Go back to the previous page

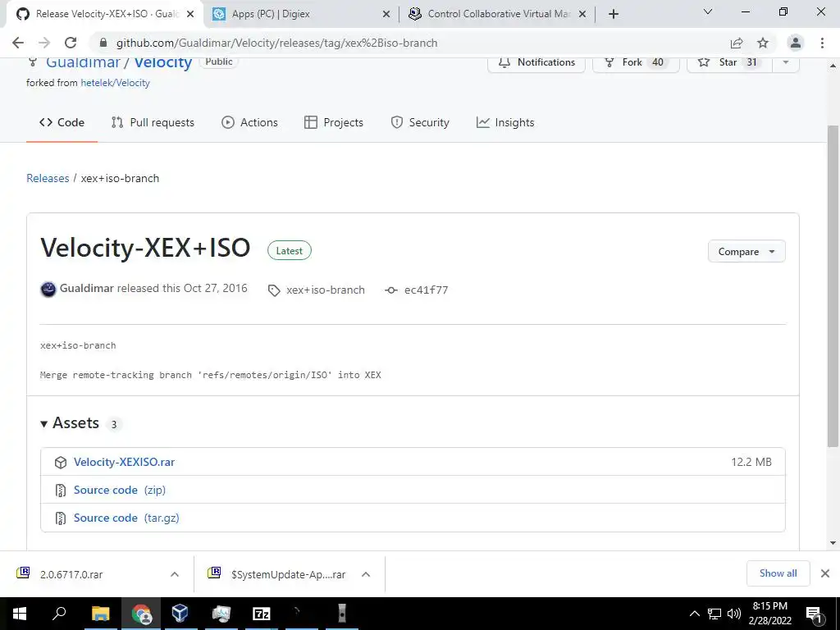point(18,43)
